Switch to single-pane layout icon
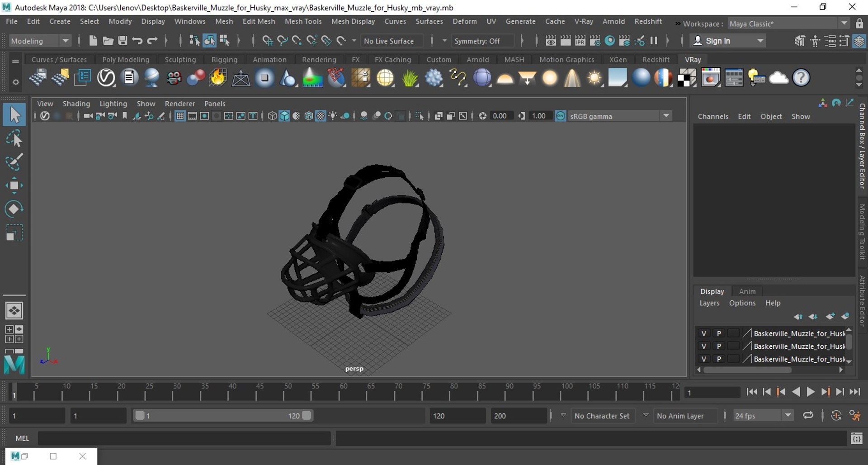 click(14, 310)
